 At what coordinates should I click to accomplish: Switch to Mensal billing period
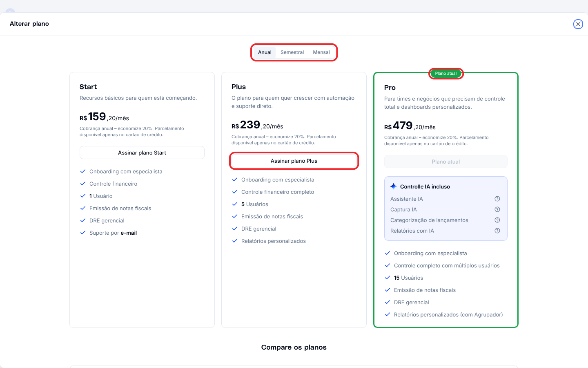coord(321,52)
